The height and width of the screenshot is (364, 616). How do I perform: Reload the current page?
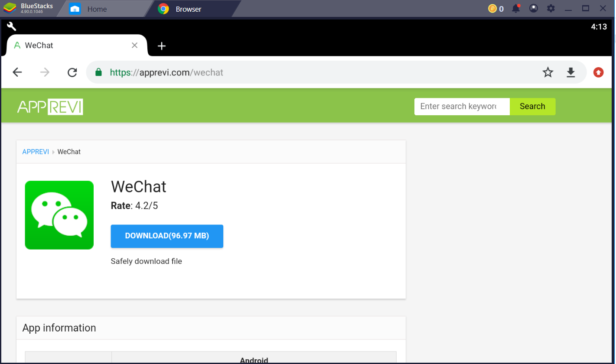click(72, 72)
